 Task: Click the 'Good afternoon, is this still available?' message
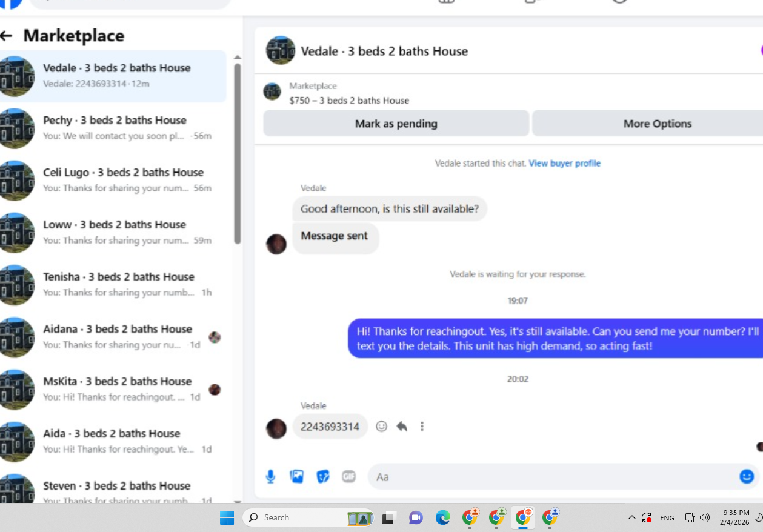point(390,209)
